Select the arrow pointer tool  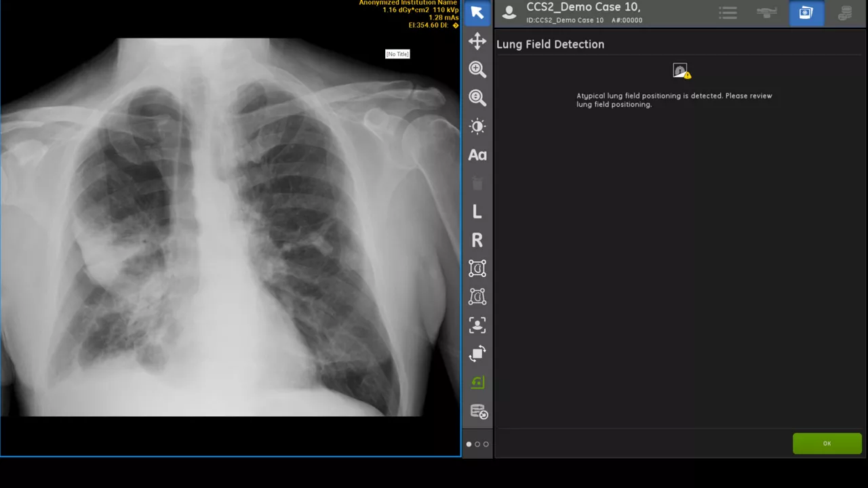pos(477,13)
